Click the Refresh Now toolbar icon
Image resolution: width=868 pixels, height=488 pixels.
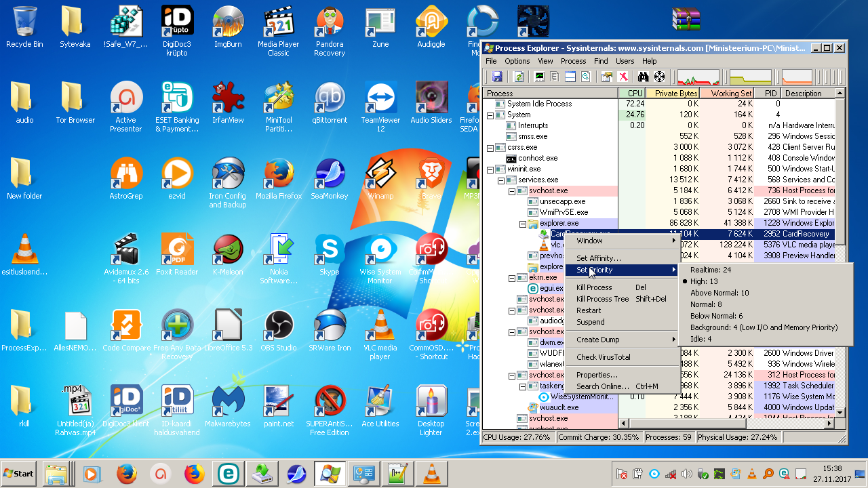pos(519,77)
